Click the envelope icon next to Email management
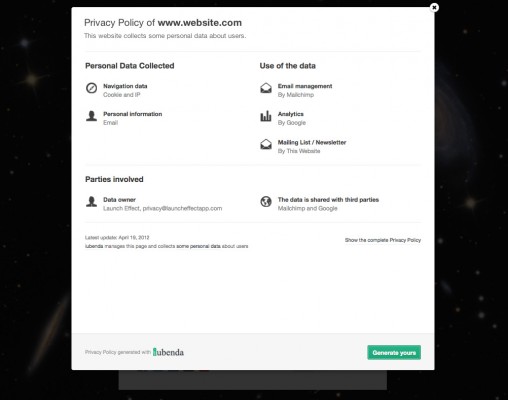The image size is (508, 400). (266, 88)
